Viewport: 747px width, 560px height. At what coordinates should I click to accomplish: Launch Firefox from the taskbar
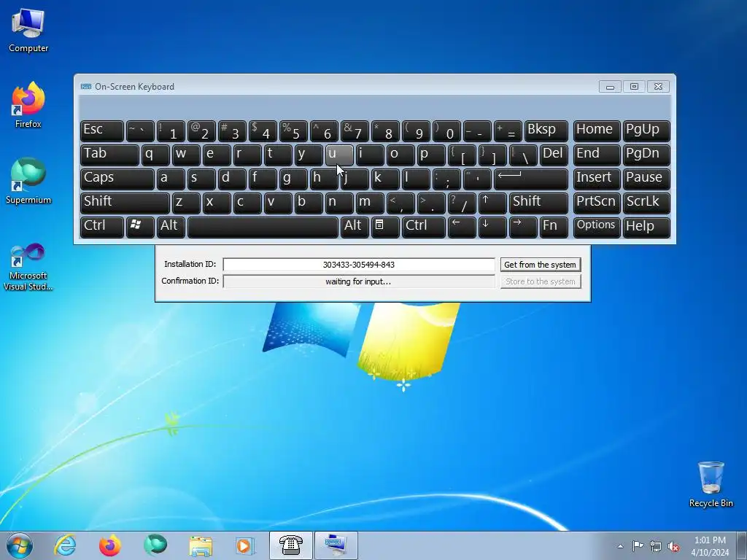(x=109, y=545)
